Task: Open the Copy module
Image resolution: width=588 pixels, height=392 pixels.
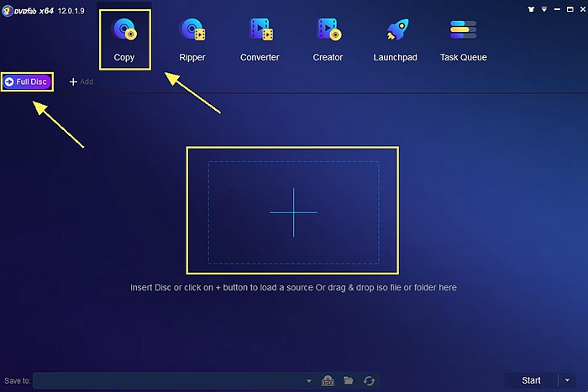Action: [124, 39]
